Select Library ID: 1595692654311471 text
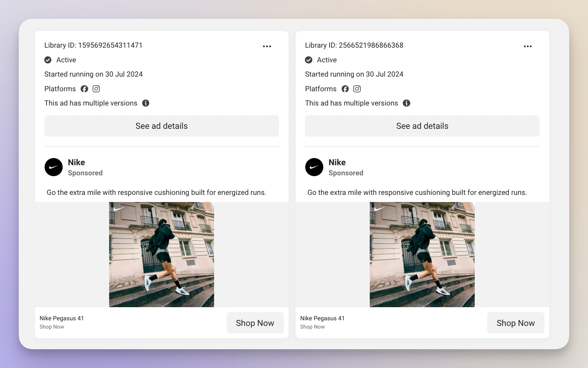The width and height of the screenshot is (588, 368). pyautogui.click(x=93, y=45)
